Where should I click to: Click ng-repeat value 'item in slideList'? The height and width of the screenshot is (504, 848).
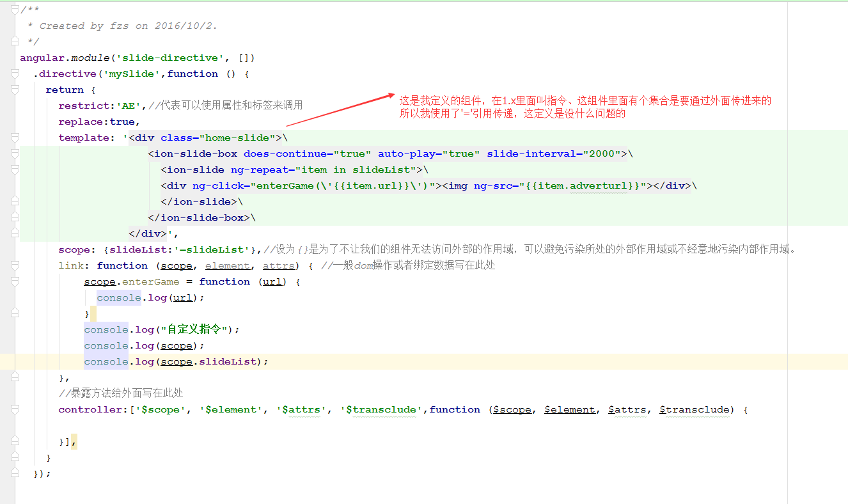click(x=356, y=169)
